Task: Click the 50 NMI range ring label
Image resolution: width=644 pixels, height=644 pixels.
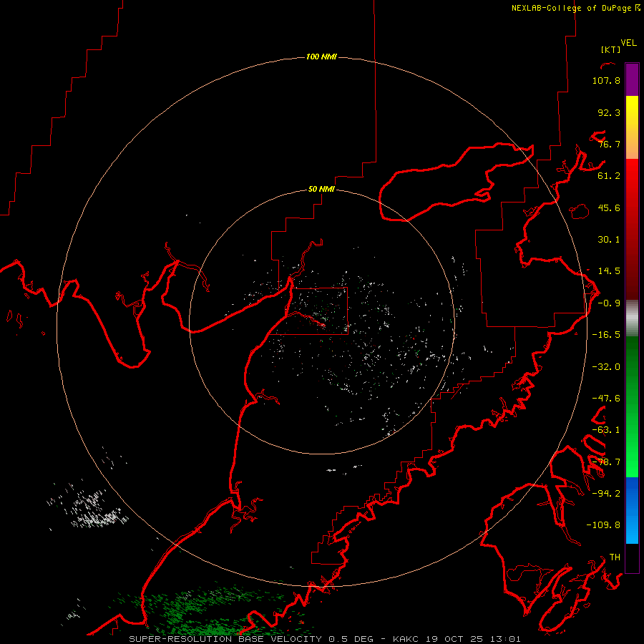Action: coord(321,189)
